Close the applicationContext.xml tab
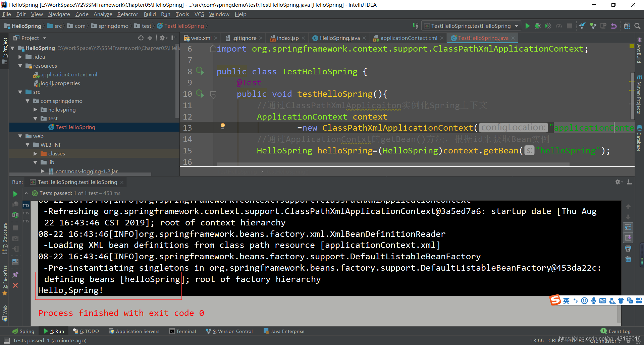The image size is (644, 345). [x=442, y=38]
